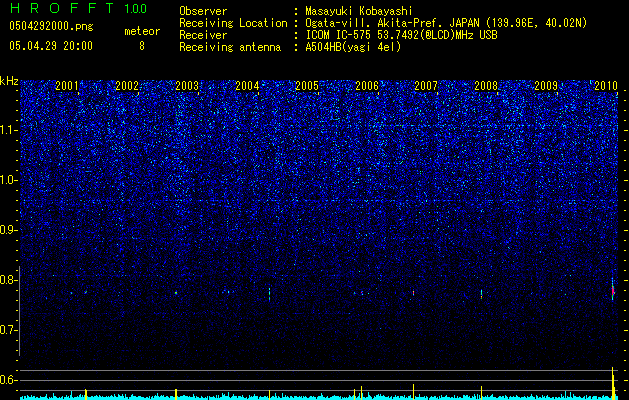Click the strong red meteor echo near 2010
Image resolution: width=629 pixels, height=400 pixels.
pos(613,290)
